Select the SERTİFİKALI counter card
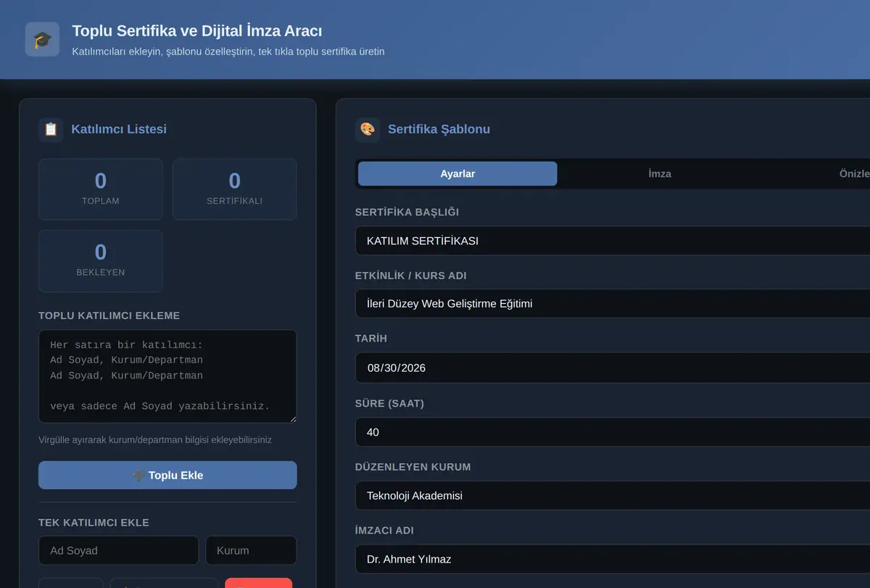This screenshot has height=588, width=870. click(x=234, y=189)
